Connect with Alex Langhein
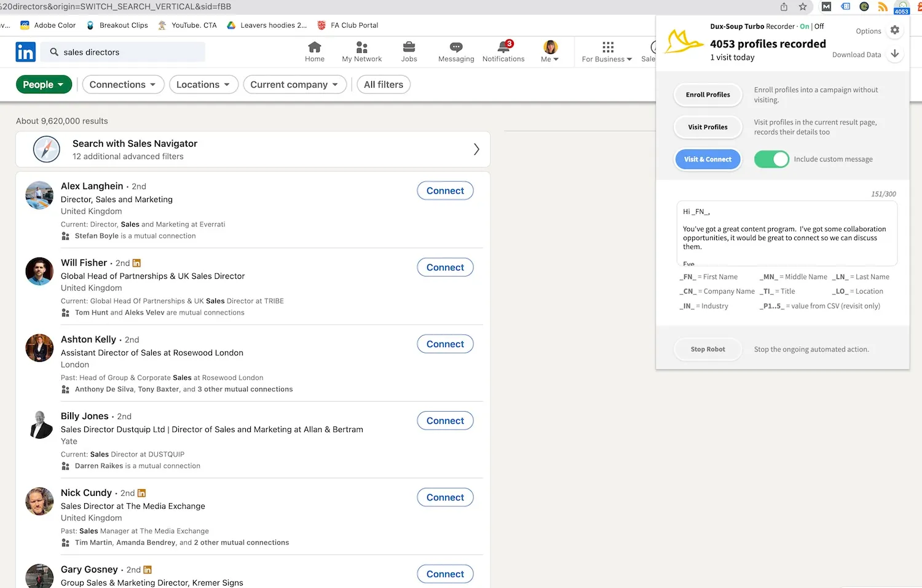This screenshot has width=922, height=588. tap(445, 190)
